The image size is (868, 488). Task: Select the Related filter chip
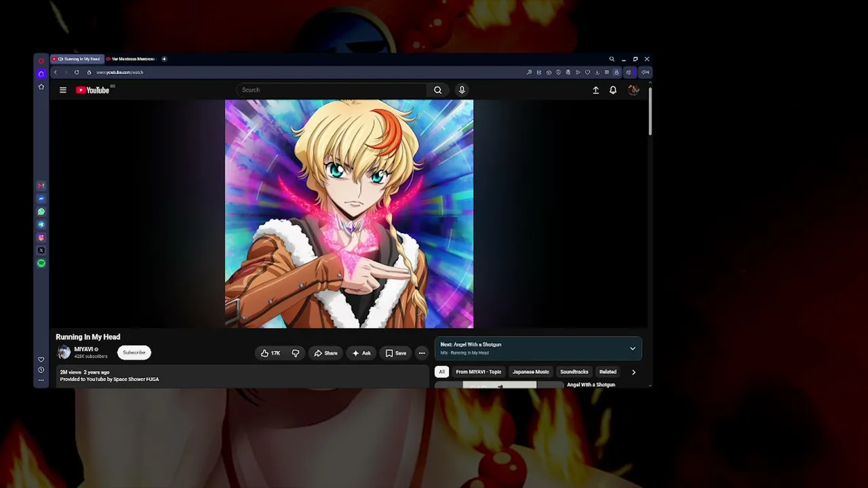(608, 372)
